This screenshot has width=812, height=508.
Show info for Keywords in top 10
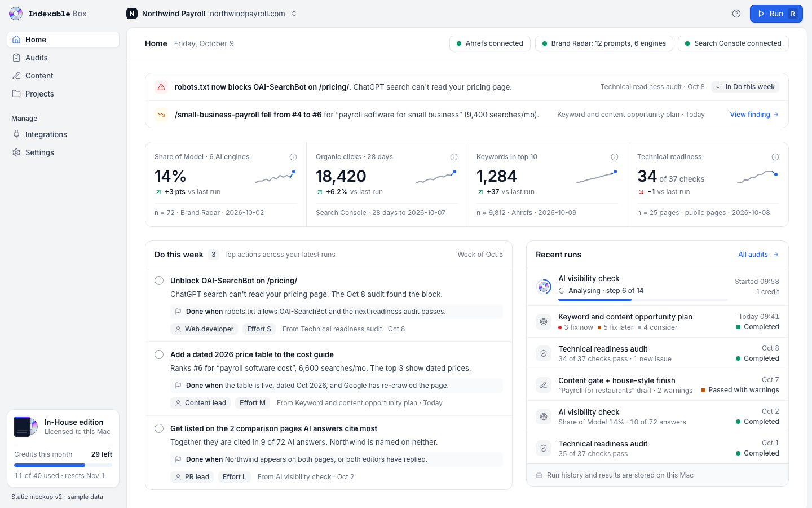click(x=615, y=157)
